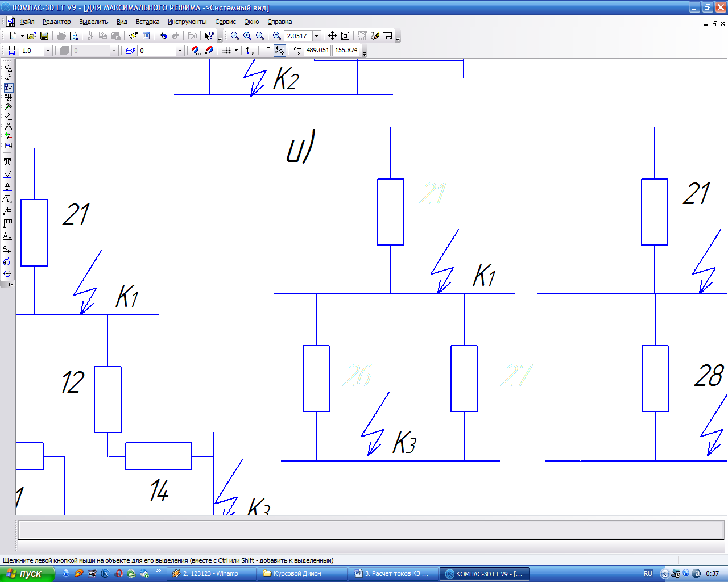The image size is (728, 582).
Task: Open the Вставка menu
Action: click(148, 22)
